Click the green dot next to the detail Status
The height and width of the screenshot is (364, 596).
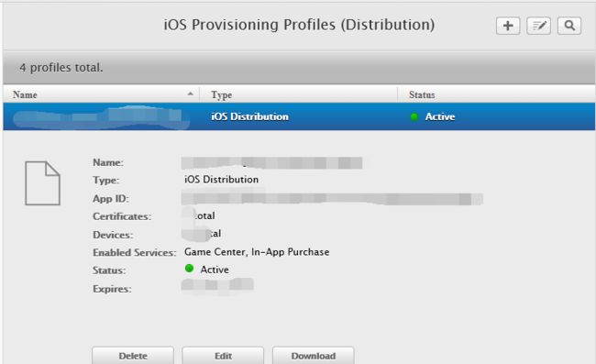point(189,269)
